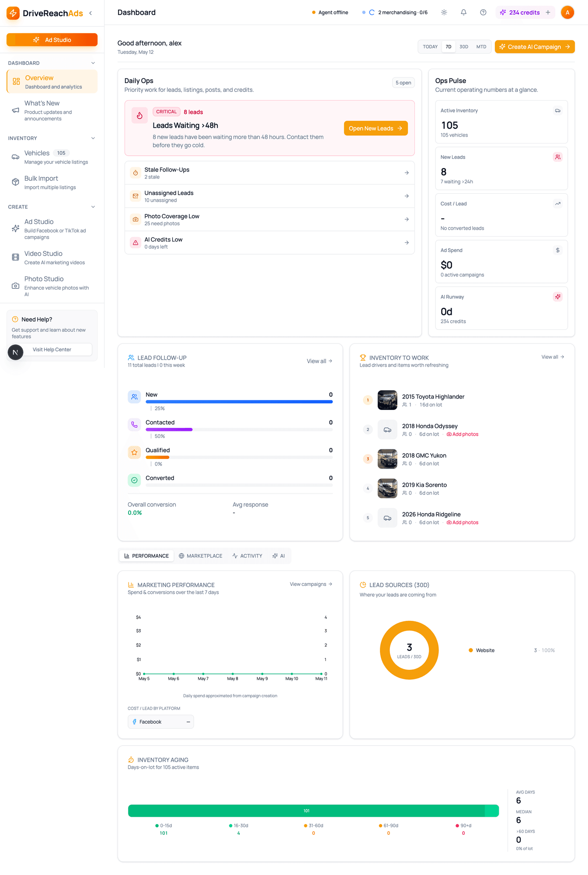
Task: Click the round N badge icon
Action: [x=15, y=352]
